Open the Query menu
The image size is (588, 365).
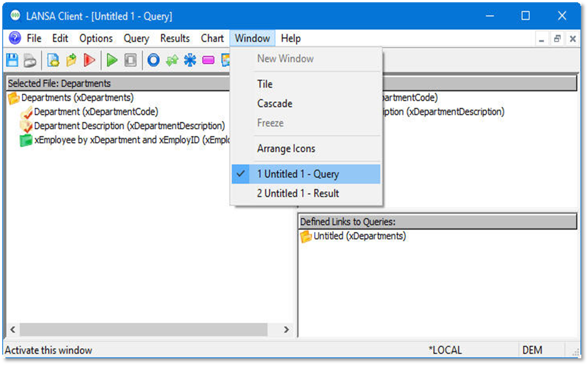click(x=137, y=38)
